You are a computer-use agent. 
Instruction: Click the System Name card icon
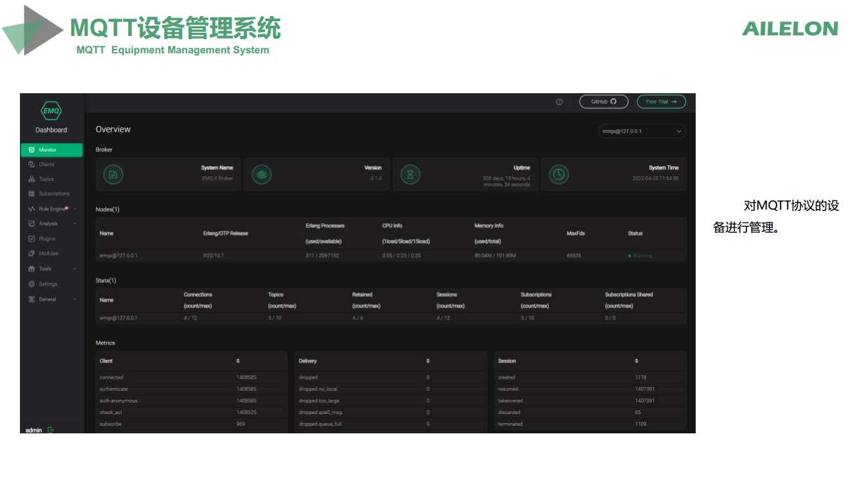point(113,174)
